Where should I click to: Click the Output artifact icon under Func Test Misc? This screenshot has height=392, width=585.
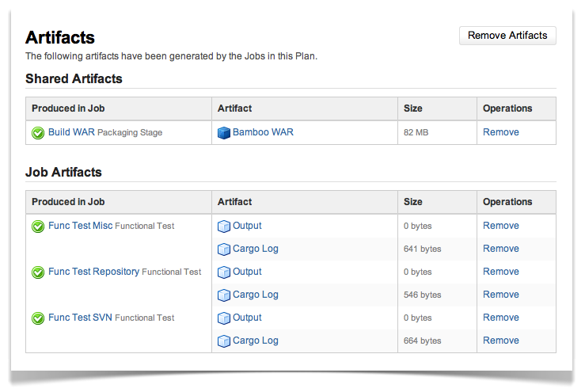coord(224,226)
